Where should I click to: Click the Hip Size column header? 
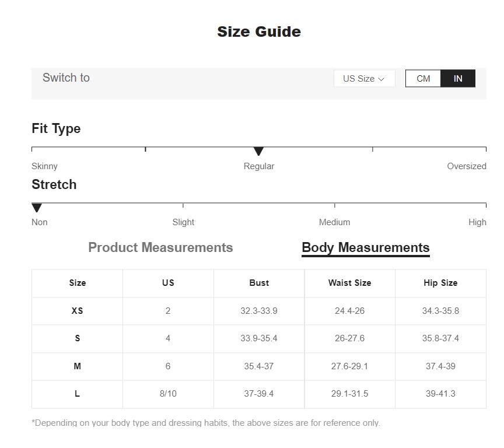[440, 283]
